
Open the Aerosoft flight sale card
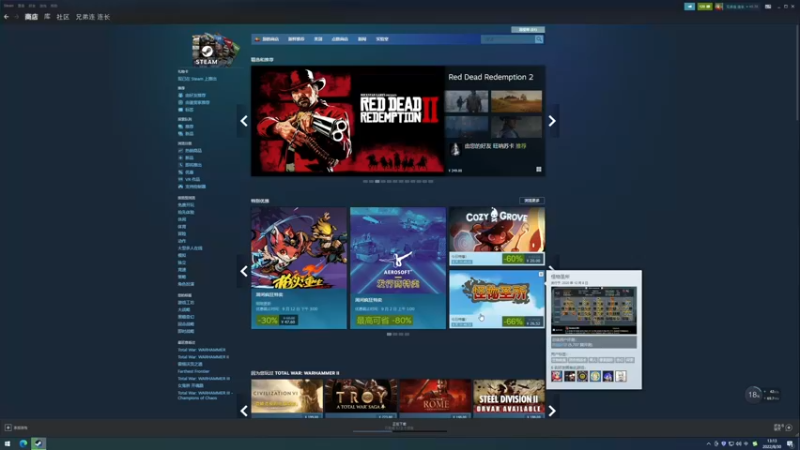[398, 267]
